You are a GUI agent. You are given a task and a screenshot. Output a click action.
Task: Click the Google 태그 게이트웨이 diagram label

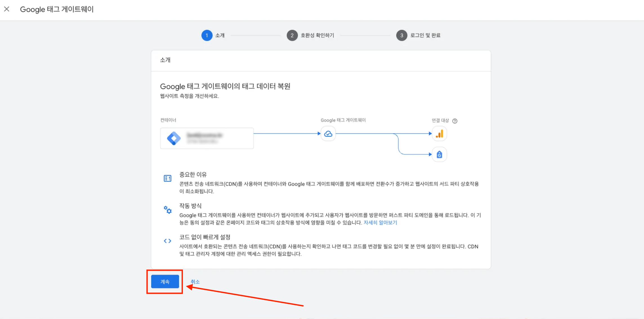click(x=343, y=120)
